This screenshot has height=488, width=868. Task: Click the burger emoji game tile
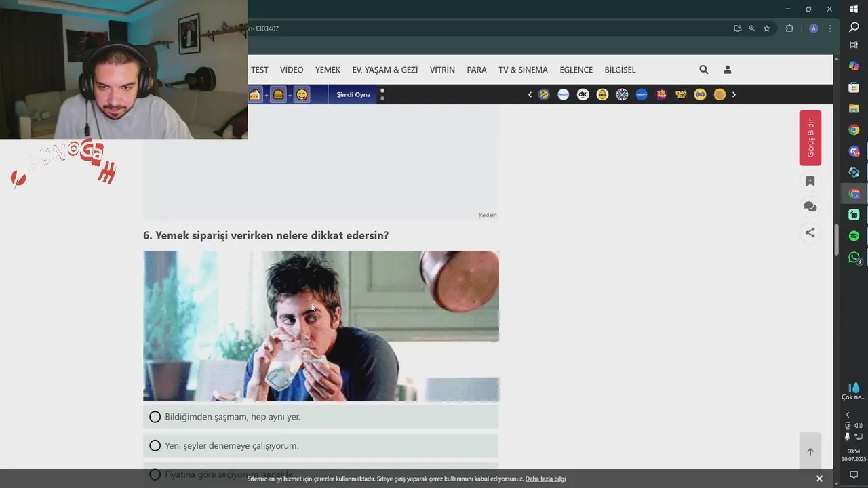(x=278, y=95)
